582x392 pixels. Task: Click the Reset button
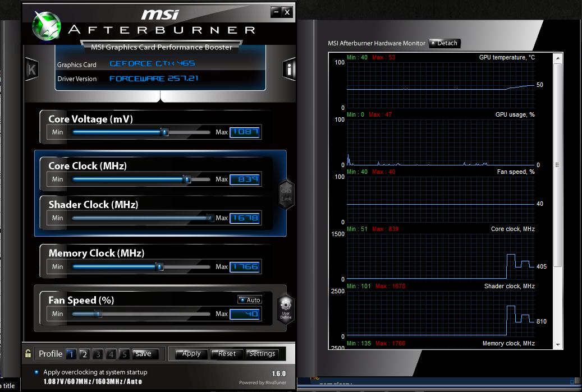(227, 354)
